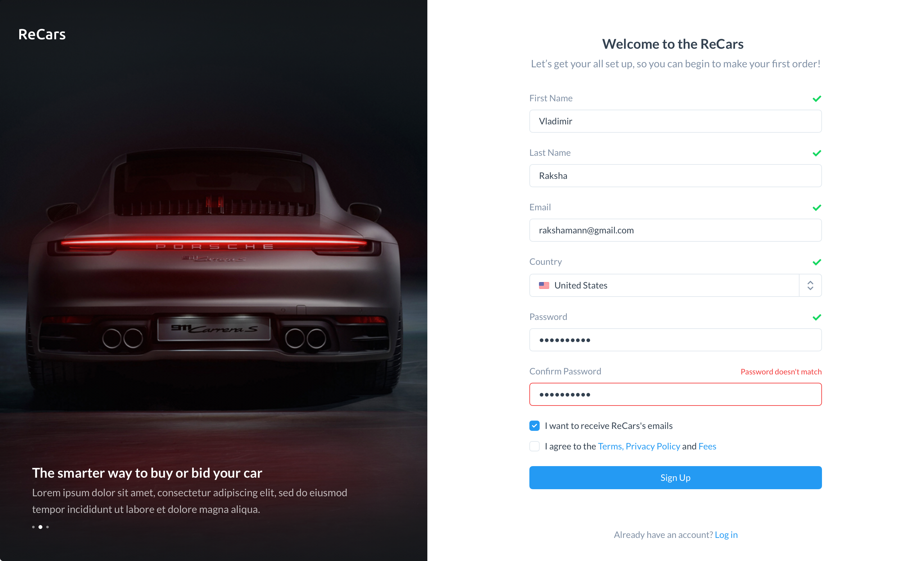Click the Fees link

[x=706, y=446]
